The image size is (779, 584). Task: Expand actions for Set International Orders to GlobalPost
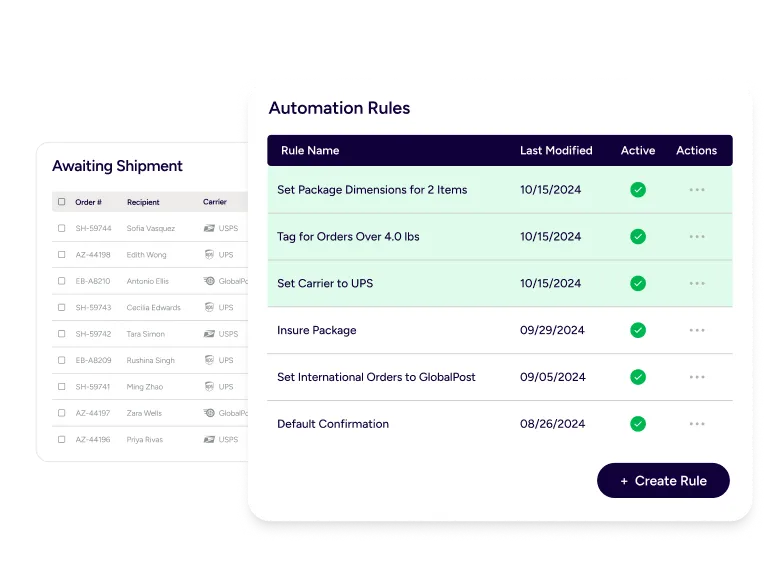696,377
